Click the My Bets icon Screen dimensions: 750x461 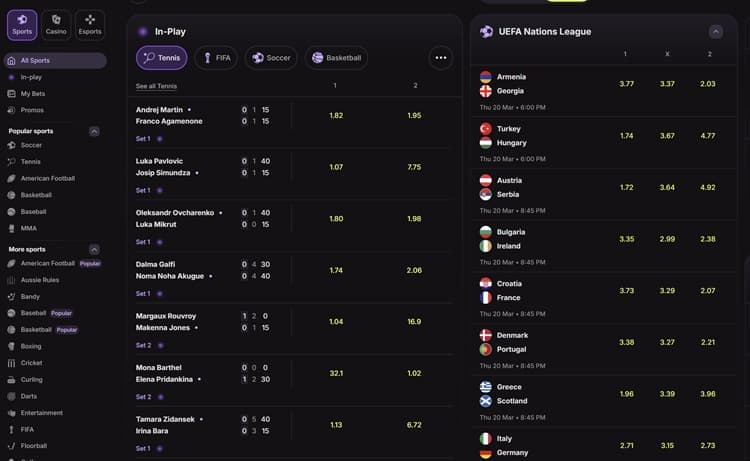[x=12, y=93]
